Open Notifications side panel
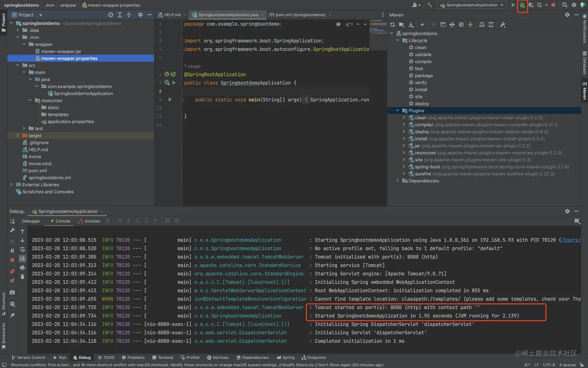The image size is (588, 368). coord(584,28)
